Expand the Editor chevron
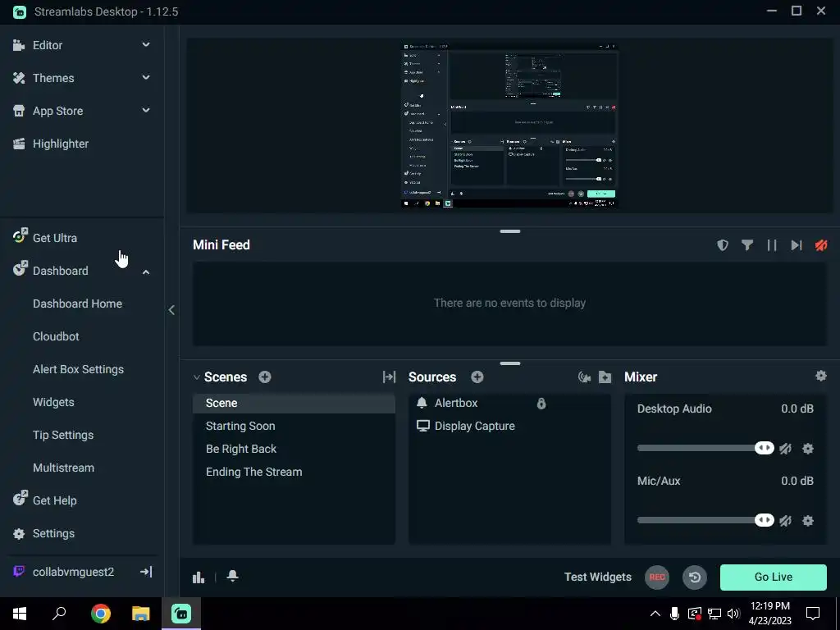 coord(146,45)
